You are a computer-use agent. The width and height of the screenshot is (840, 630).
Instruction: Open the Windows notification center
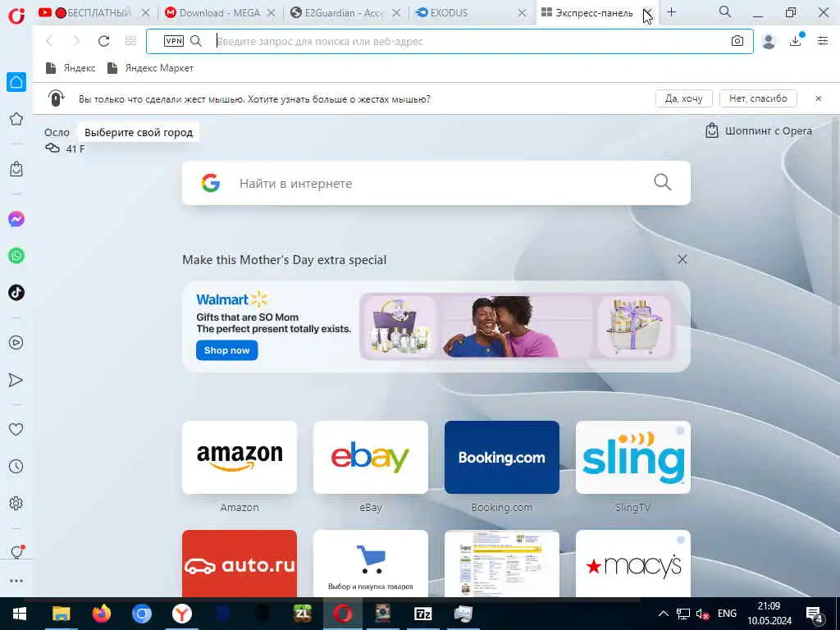(x=815, y=614)
